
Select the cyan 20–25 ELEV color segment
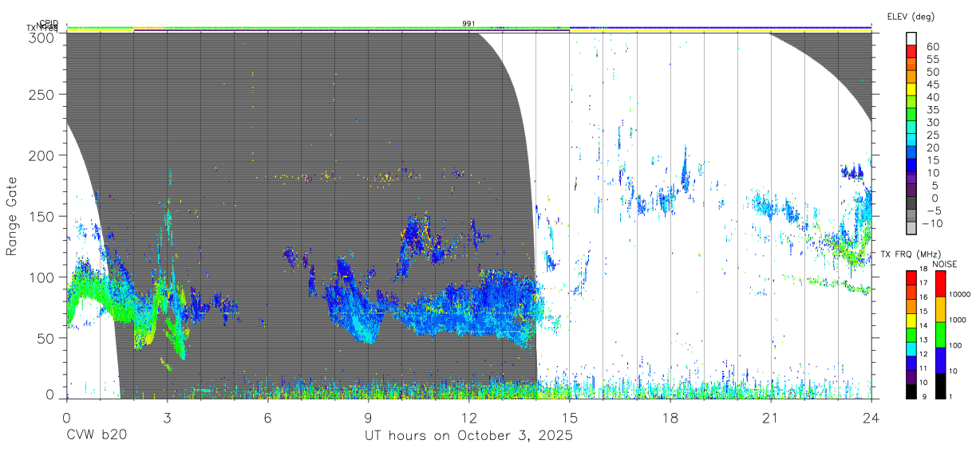pyautogui.click(x=912, y=141)
